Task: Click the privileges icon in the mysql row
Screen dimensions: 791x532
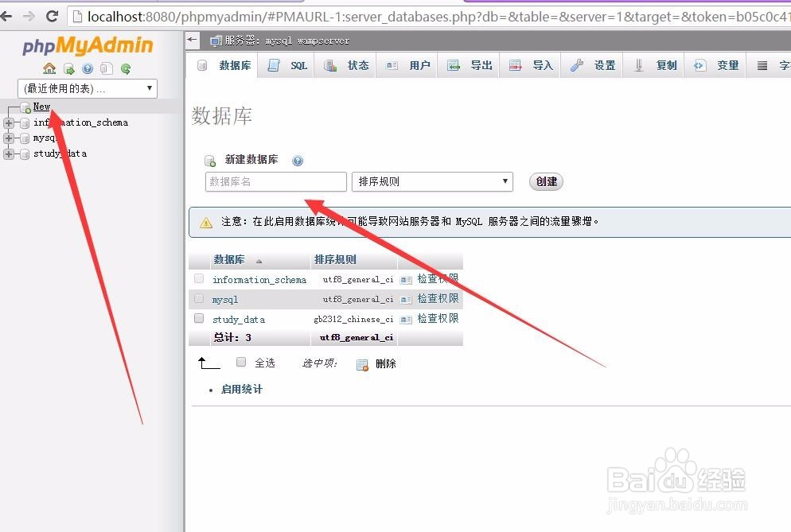Action: tap(406, 300)
